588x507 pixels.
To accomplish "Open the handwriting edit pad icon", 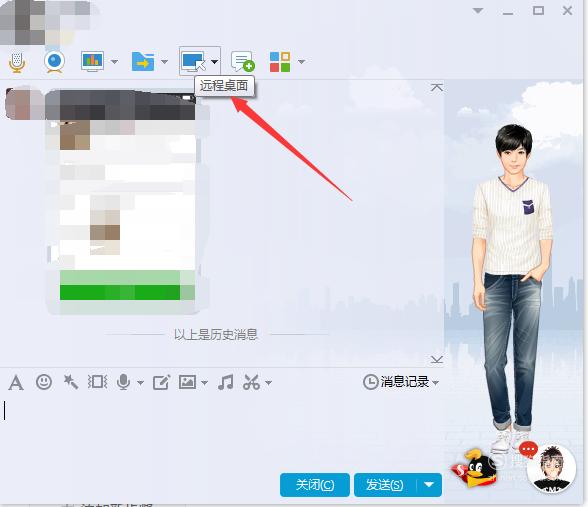I will point(162,382).
